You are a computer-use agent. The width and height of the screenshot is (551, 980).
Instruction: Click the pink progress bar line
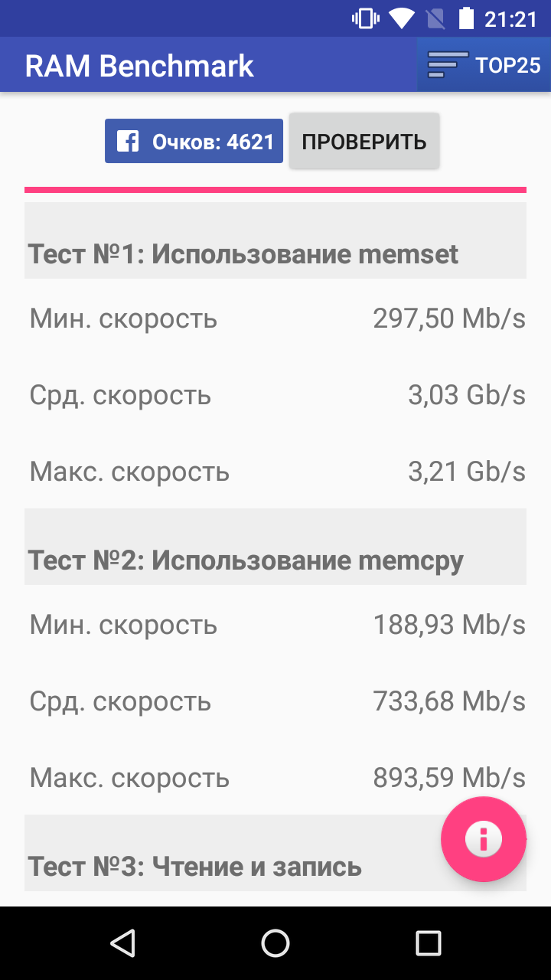[x=275, y=190]
